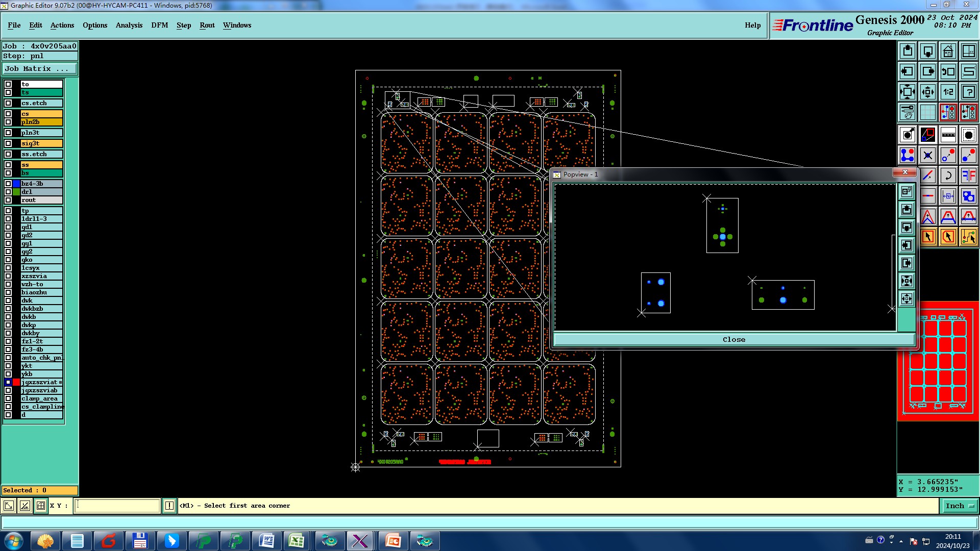Open the Analysis menu
The height and width of the screenshot is (551, 980).
tap(129, 25)
